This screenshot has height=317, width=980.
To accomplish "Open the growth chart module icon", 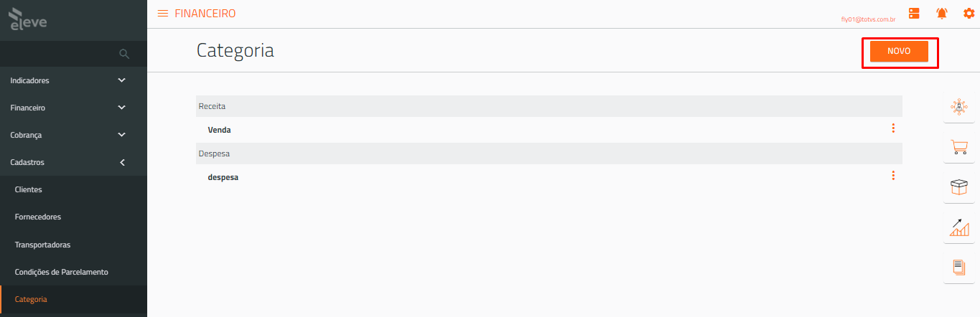I will coord(958,227).
